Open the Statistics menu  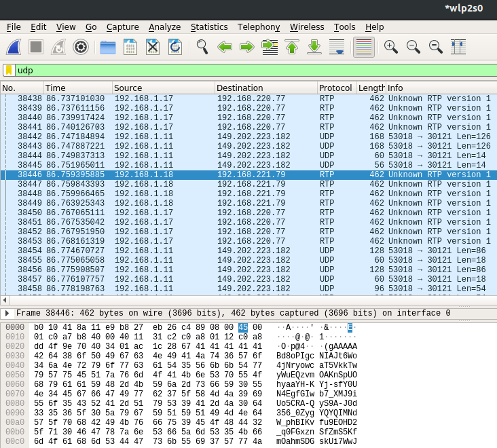coord(208,27)
